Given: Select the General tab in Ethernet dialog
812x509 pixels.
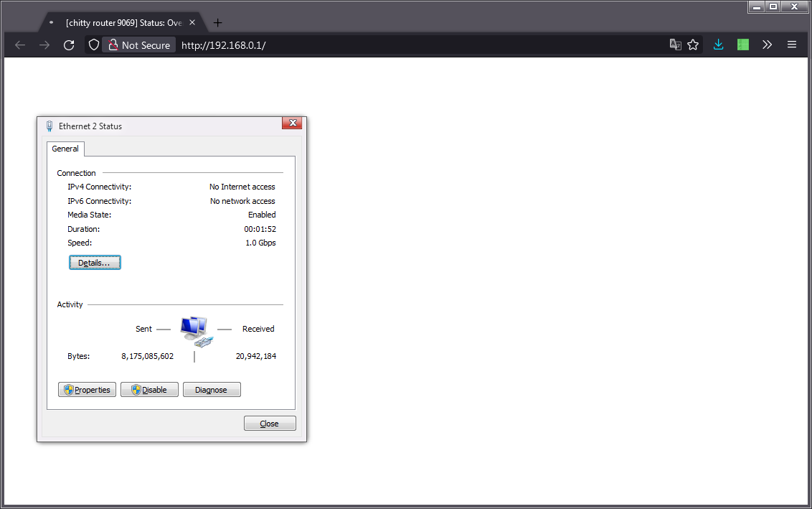Looking at the screenshot, I should 65,149.
